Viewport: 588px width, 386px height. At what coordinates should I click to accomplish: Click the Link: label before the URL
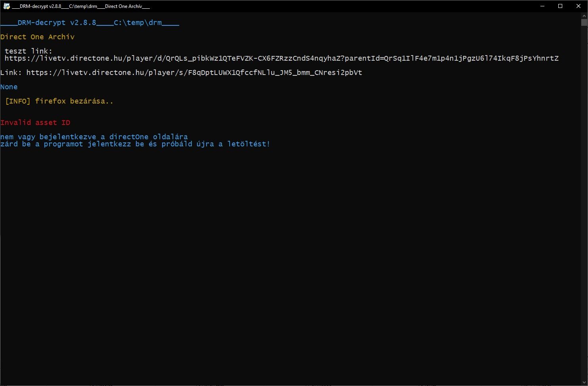[11, 73]
